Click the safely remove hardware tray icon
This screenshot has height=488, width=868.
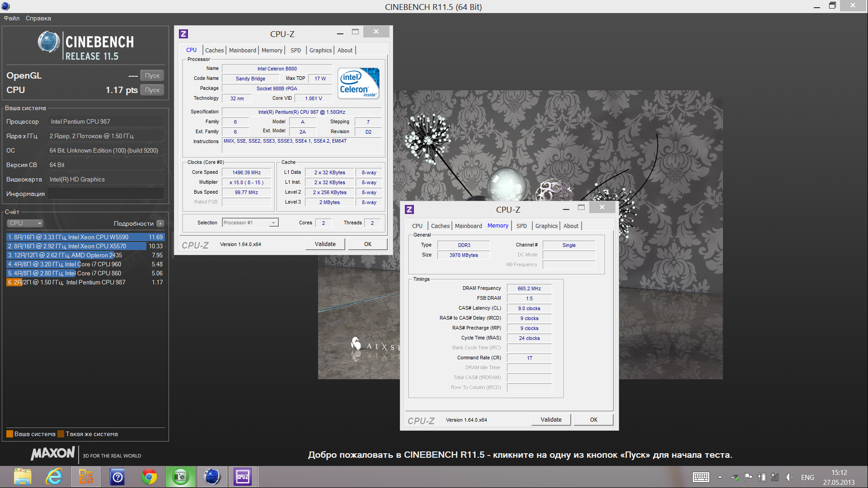[735, 477]
